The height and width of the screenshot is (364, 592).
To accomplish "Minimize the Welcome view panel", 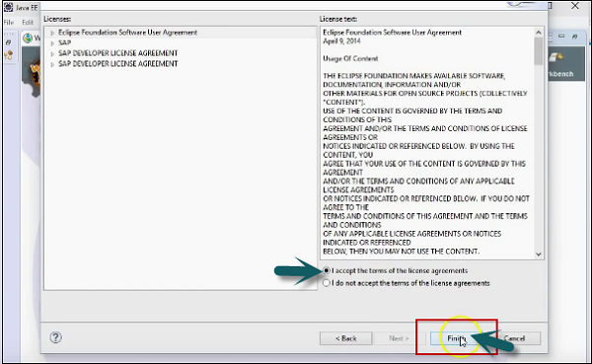I will [561, 36].
